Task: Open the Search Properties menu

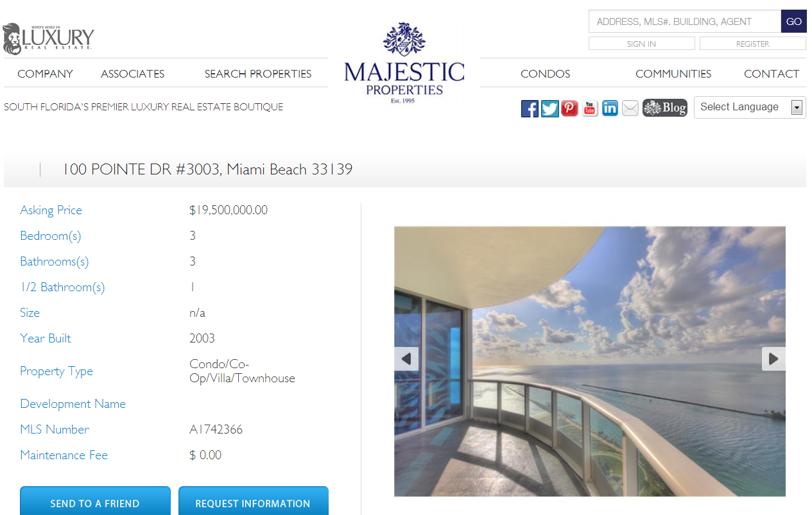Action: click(258, 74)
